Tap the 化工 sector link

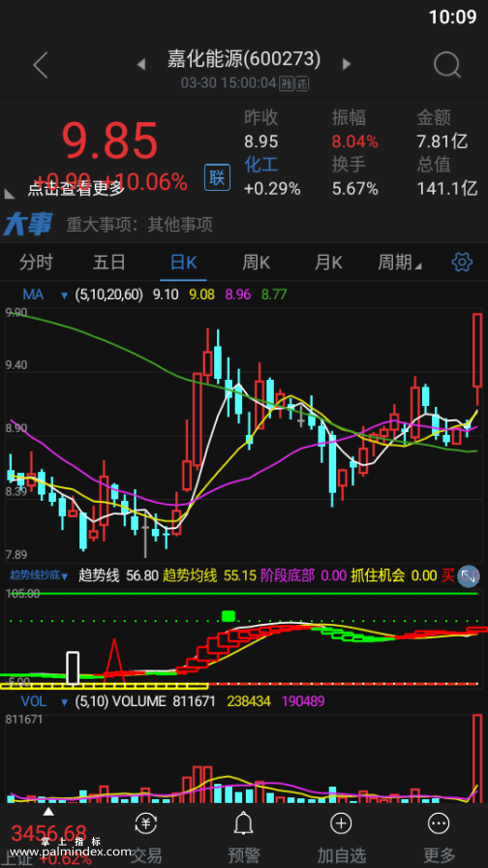click(x=261, y=165)
